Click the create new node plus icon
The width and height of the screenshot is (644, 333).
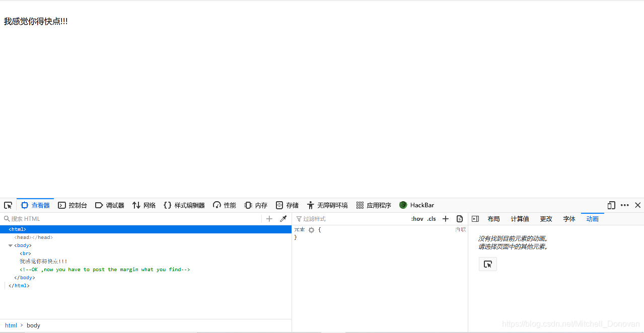269,218
